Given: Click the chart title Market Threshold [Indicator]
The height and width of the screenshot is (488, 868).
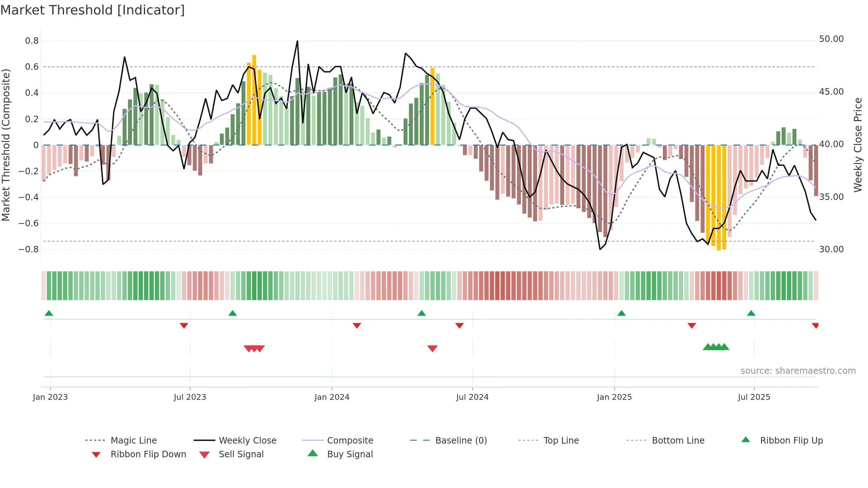Looking at the screenshot, I should [93, 10].
